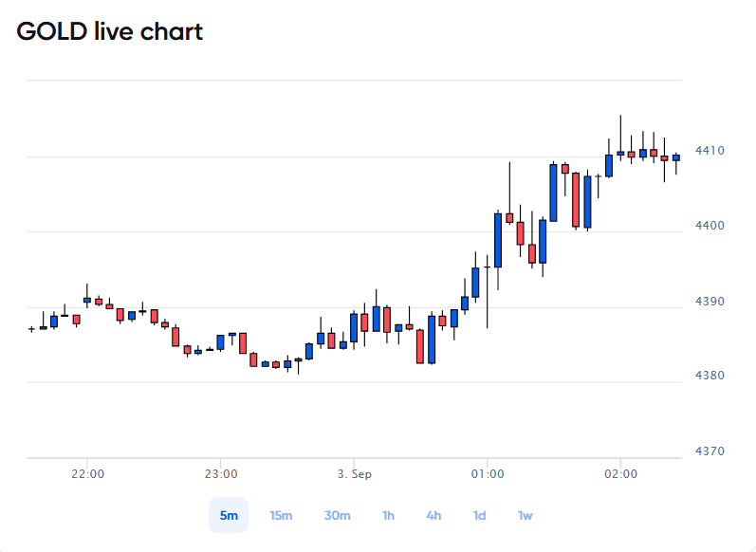Switch chart to 1d timeframe
The height and width of the screenshot is (552, 756).
479,515
